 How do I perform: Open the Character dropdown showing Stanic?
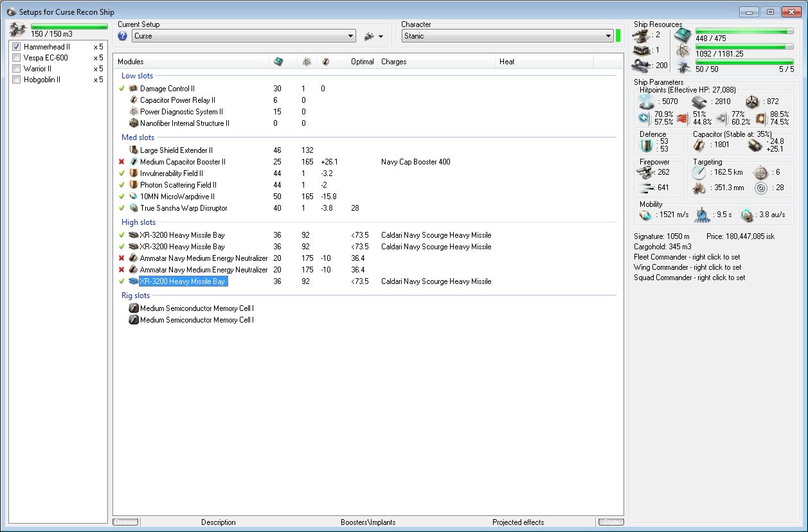(507, 36)
